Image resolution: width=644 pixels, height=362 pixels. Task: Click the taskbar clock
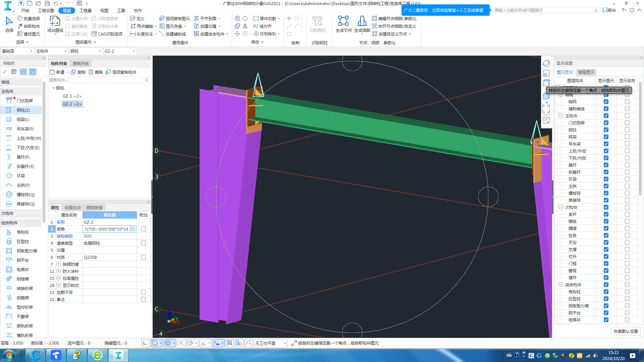613,355
